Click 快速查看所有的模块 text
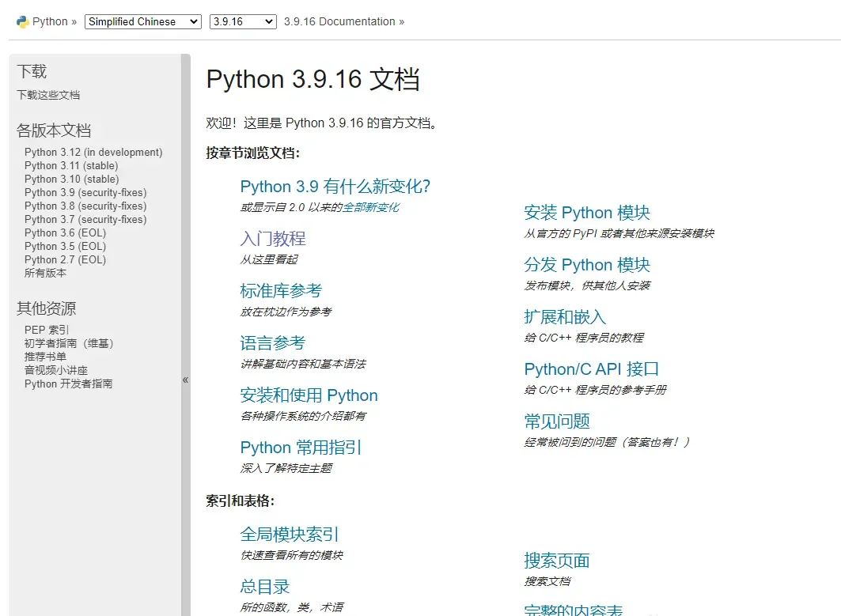The image size is (841, 616). (x=291, y=555)
